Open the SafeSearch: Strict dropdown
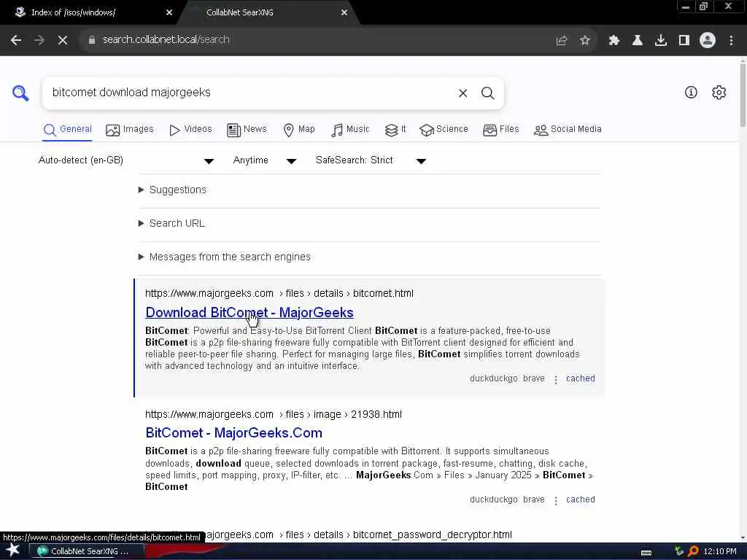 [x=371, y=160]
